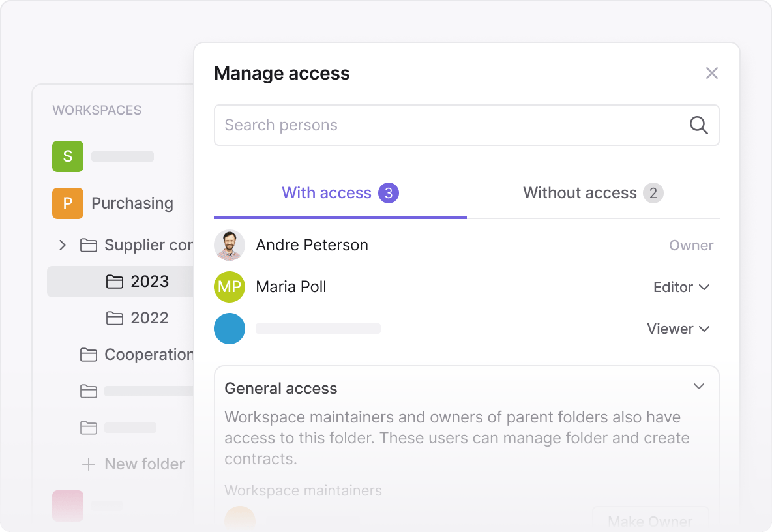Collapse the General access section

click(699, 387)
